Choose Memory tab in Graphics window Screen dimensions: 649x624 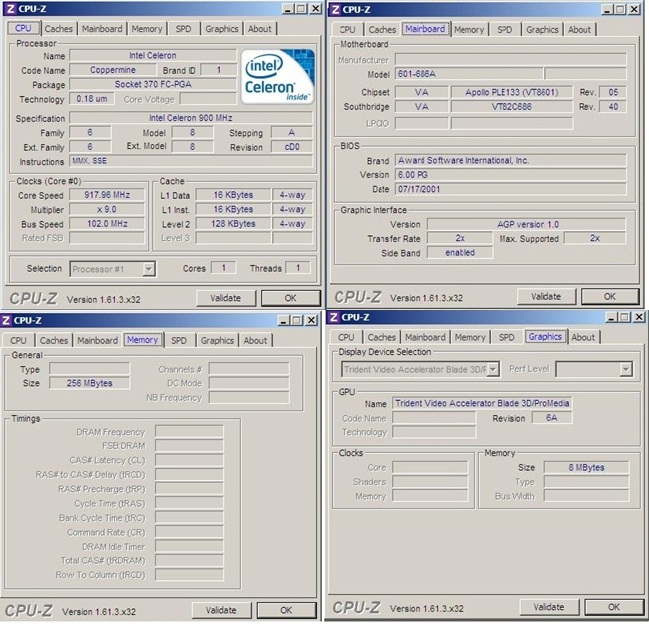point(470,337)
